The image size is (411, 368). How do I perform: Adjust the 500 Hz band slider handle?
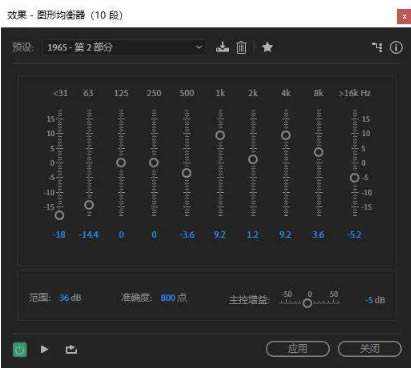pyautogui.click(x=186, y=173)
